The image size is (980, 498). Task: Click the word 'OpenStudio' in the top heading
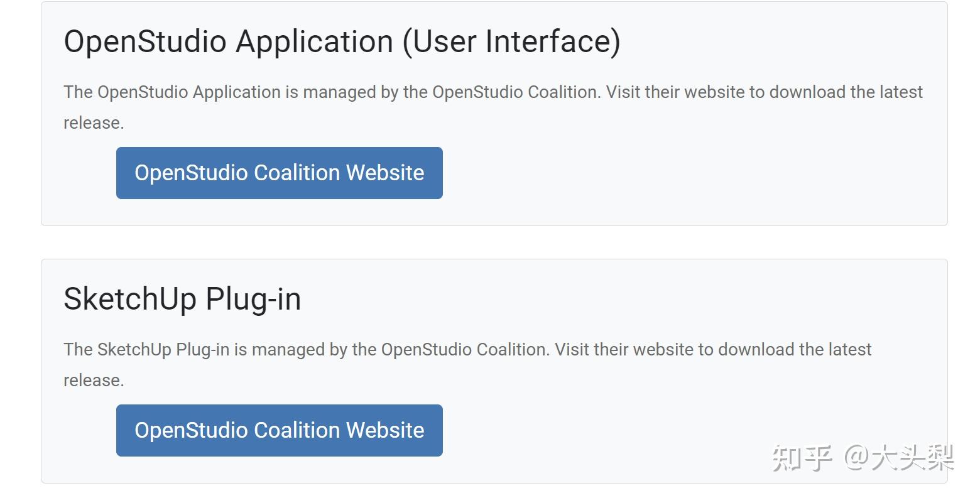(145, 41)
